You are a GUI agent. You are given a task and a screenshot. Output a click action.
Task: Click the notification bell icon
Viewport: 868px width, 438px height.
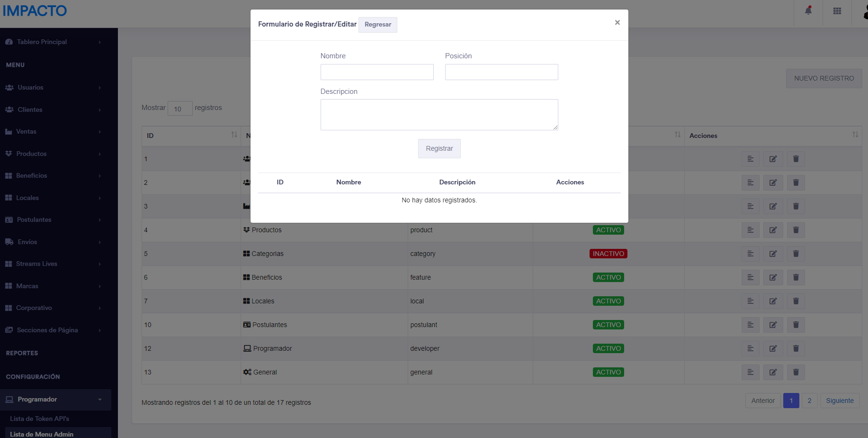coord(808,11)
